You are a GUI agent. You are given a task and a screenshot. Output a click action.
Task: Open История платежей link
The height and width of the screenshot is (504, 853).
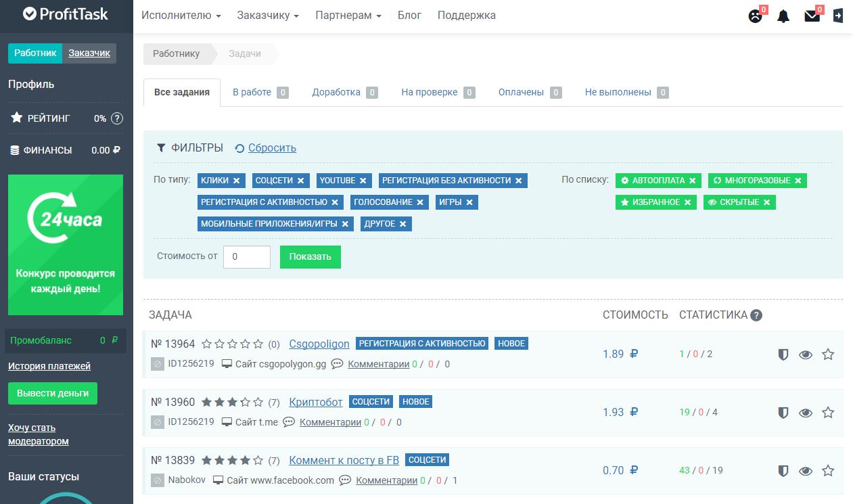[x=49, y=366]
